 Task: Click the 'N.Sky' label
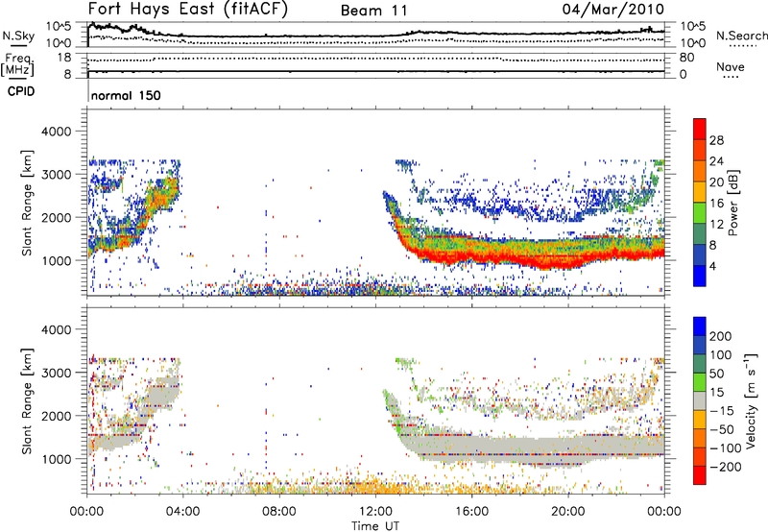[18, 36]
